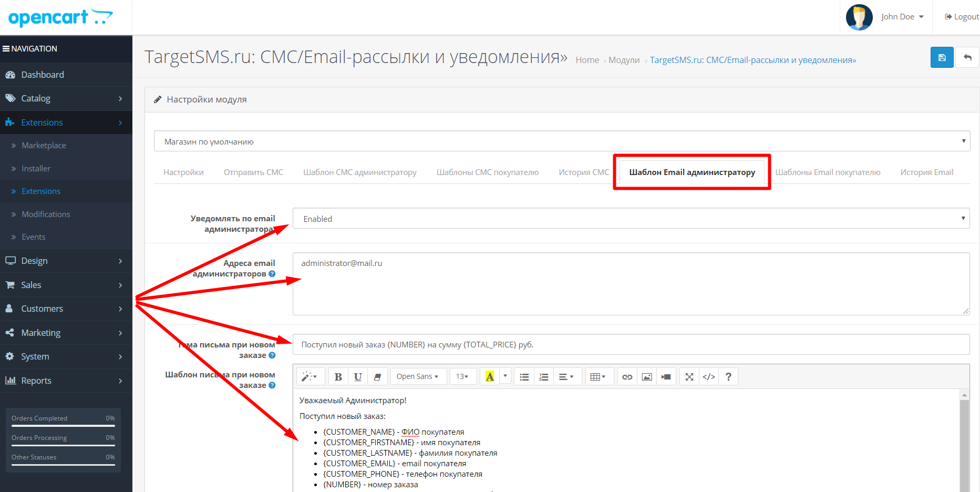Expand the Reports sidebar menu
The image size is (980, 492).
pos(66,381)
